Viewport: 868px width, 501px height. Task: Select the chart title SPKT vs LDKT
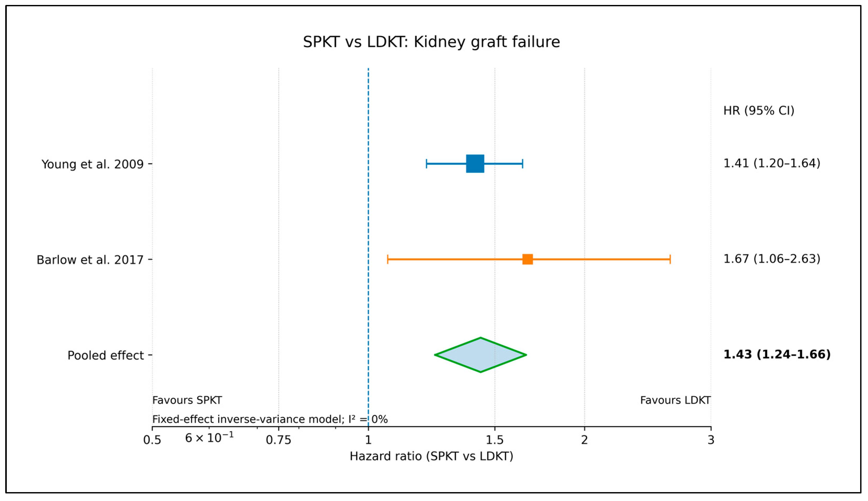(431, 42)
